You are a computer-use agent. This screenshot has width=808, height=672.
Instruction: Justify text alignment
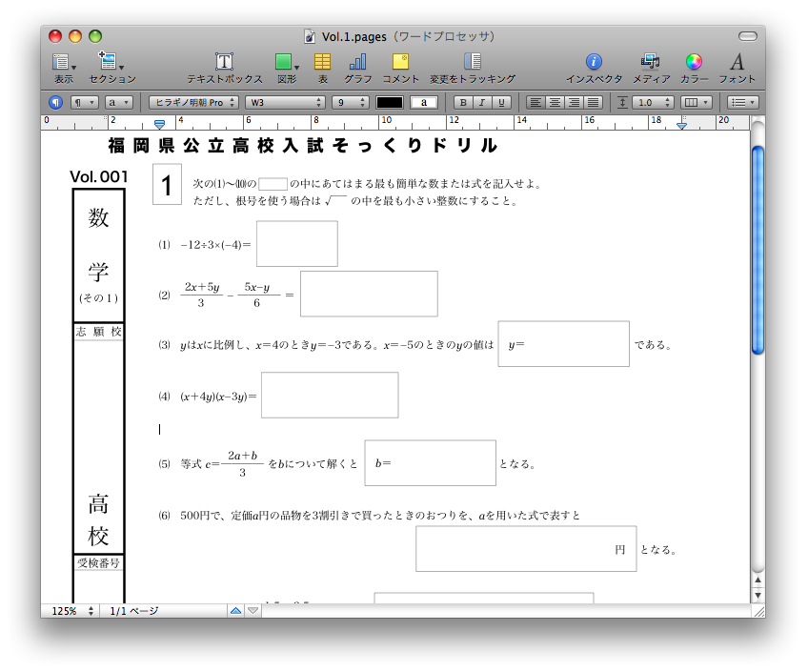(x=593, y=103)
